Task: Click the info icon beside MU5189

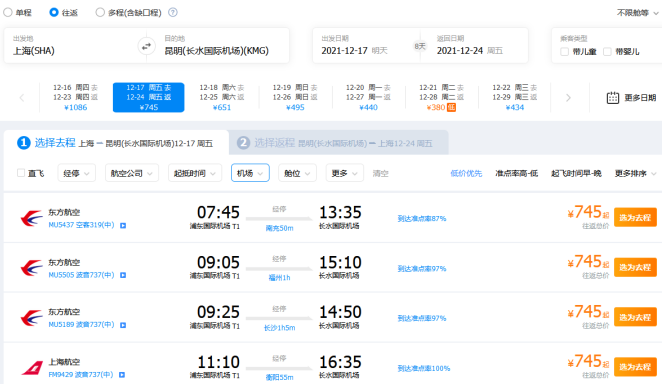Action: (x=123, y=325)
